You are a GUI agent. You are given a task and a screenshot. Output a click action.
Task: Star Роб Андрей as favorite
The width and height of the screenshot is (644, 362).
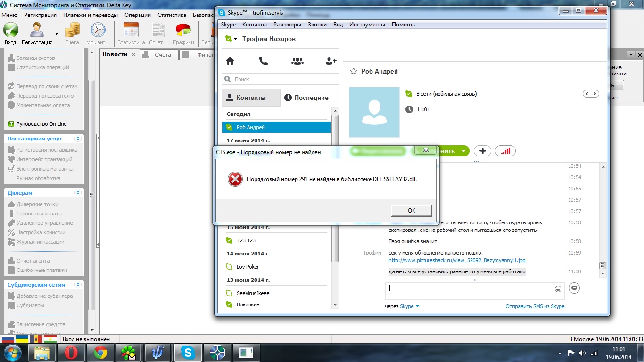click(x=353, y=72)
